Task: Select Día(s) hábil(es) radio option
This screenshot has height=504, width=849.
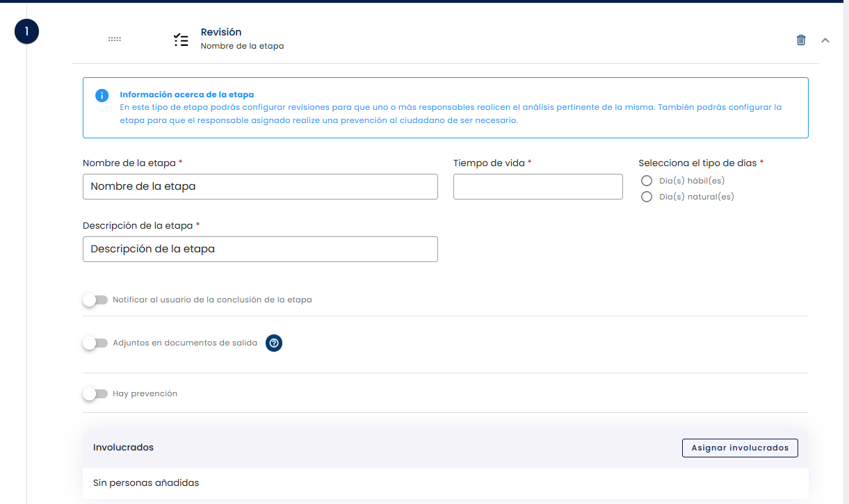Action: tap(647, 181)
